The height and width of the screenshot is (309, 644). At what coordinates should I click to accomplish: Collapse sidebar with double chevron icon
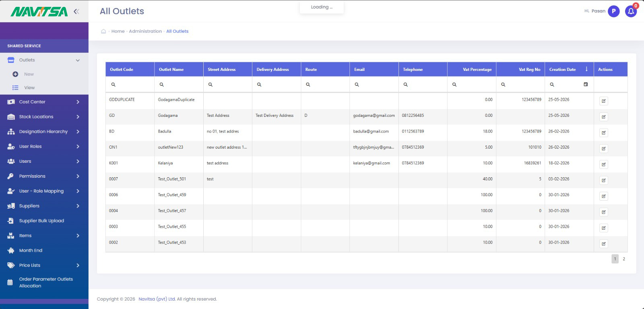coord(76,12)
